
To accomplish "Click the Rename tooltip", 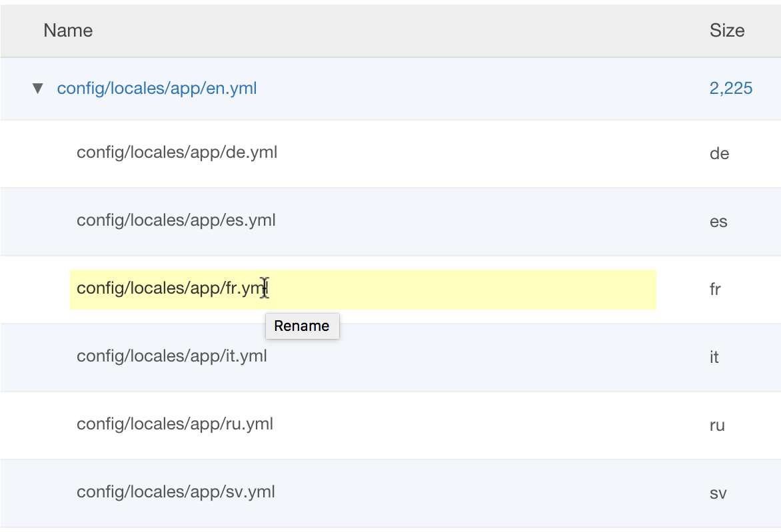I will pos(302,326).
